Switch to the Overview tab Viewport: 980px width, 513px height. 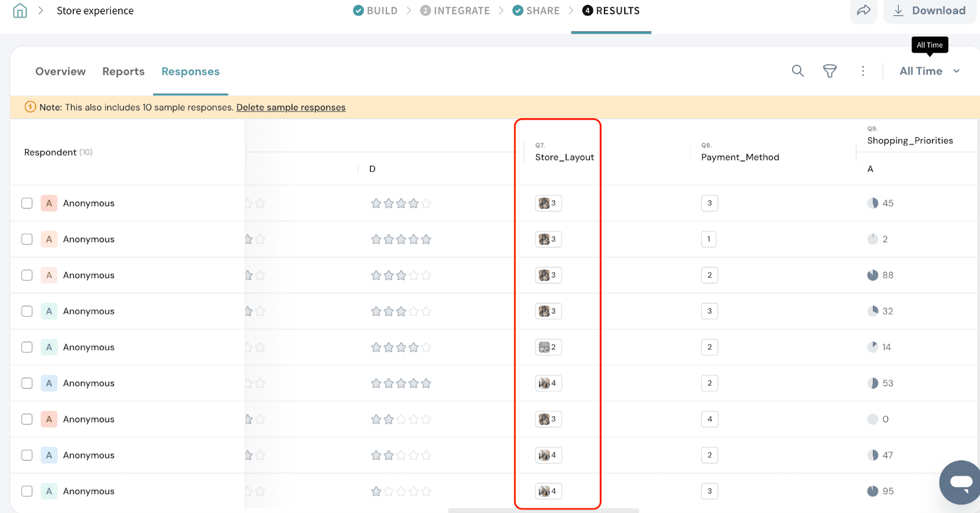[x=61, y=72]
